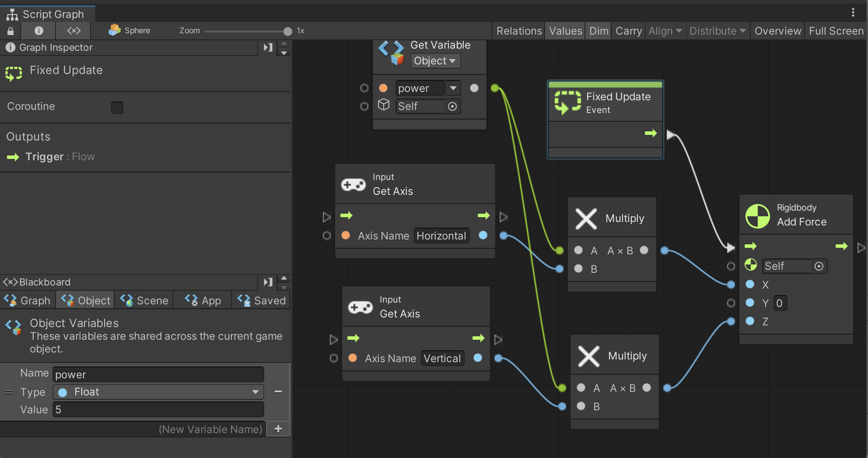The height and width of the screenshot is (458, 868).
Task: Open the Float type dropdown
Action: pos(158,392)
